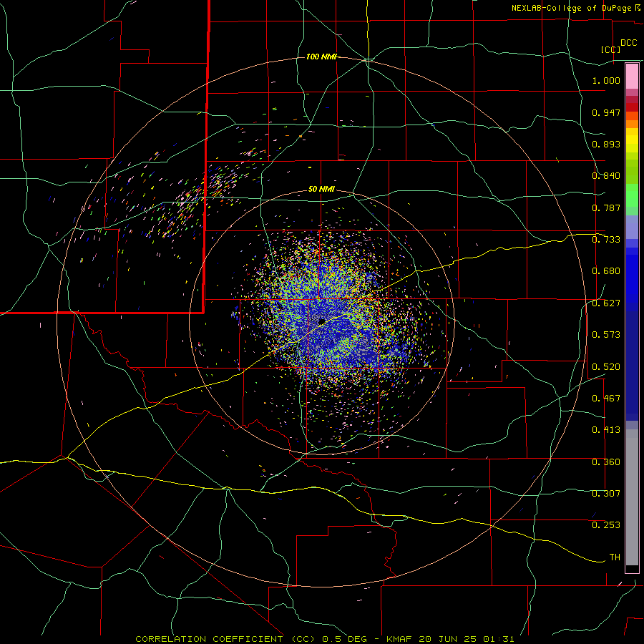Viewport: 644px width, 644px height.
Task: Click the DCC product label
Action: click(x=629, y=43)
